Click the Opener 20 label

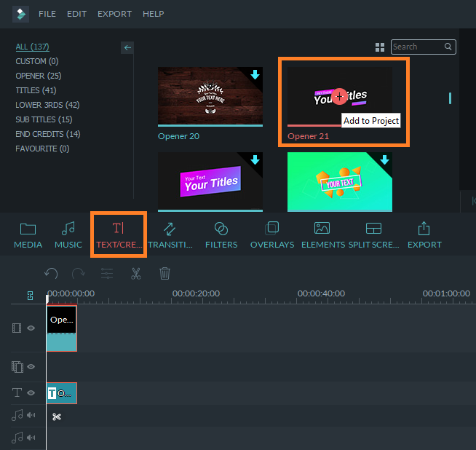(178, 136)
